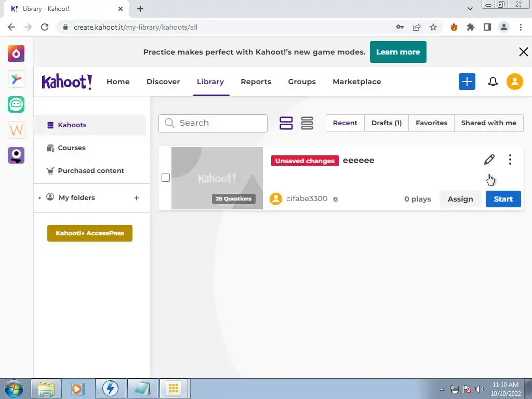Click My folders label
The height and width of the screenshot is (399, 532).
point(77,198)
